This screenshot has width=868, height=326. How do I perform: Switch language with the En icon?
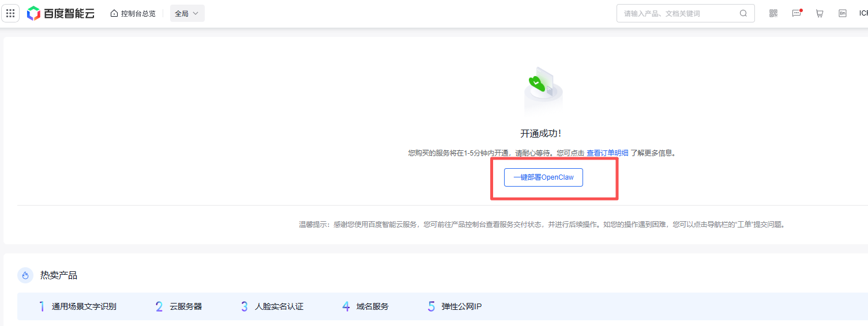pos(843,13)
